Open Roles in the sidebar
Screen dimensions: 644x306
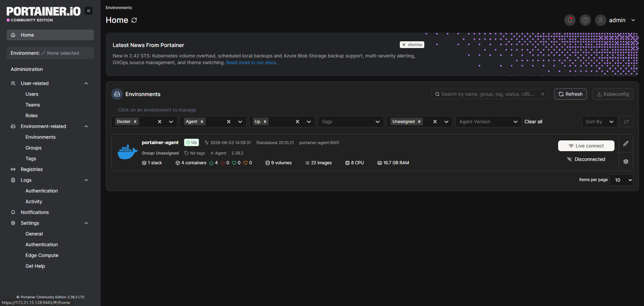pos(32,116)
